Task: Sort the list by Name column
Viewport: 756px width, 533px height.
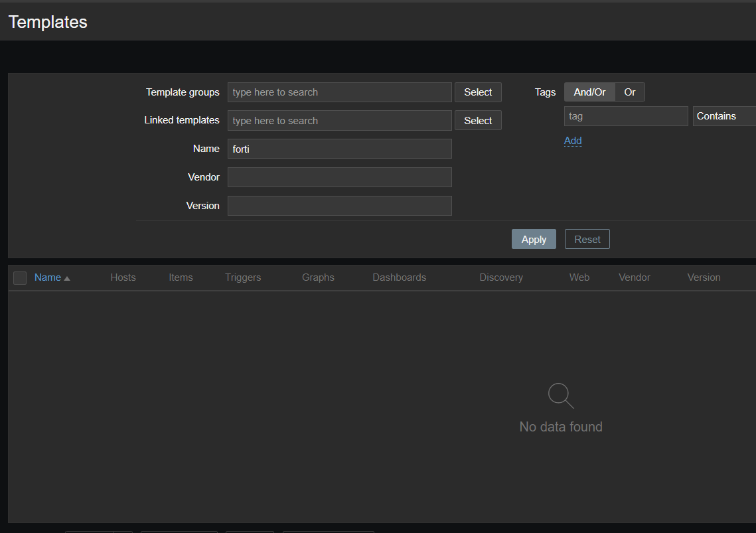Action: click(x=48, y=277)
